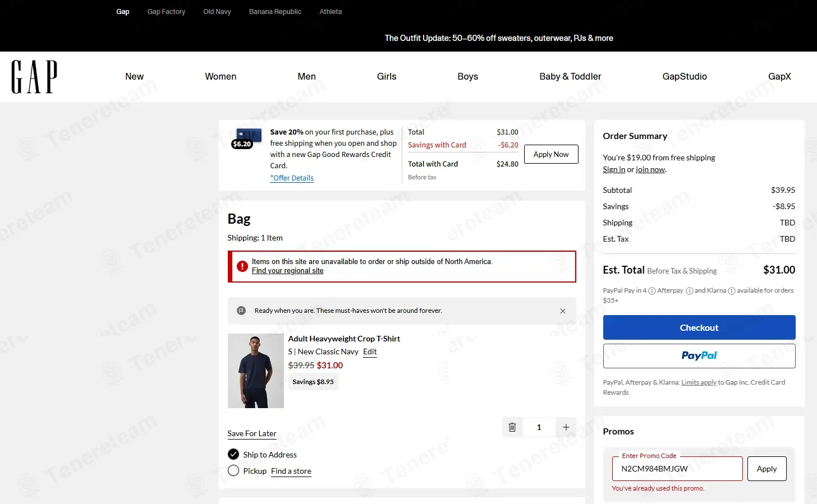Click the GAP logo

pos(34,77)
